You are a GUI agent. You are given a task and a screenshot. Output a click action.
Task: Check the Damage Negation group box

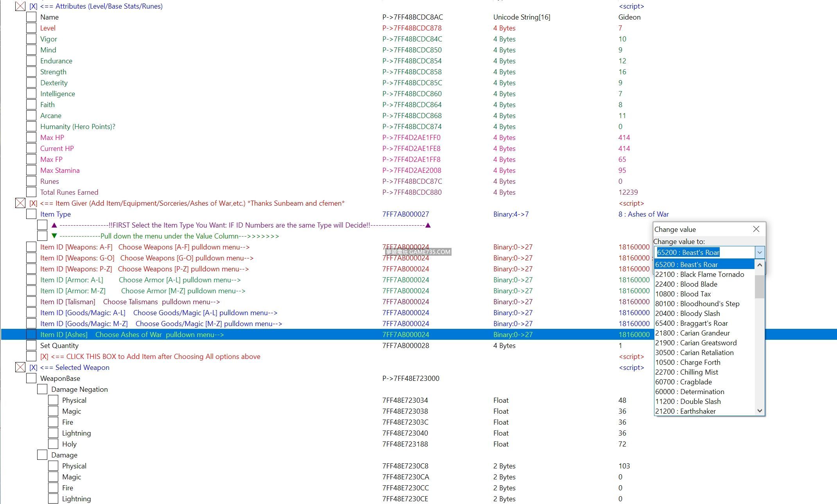pos(42,389)
